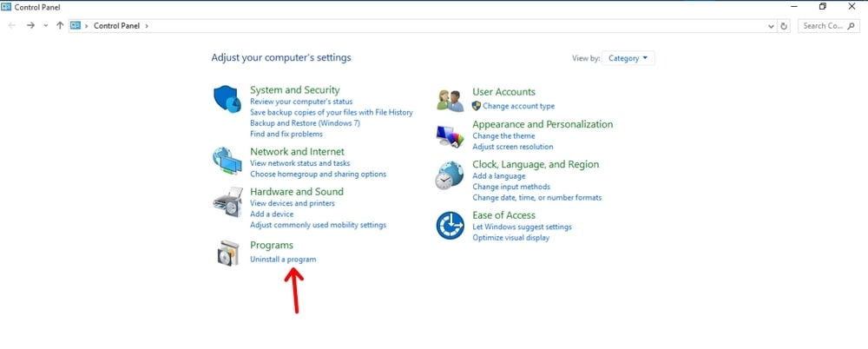This screenshot has height=349, width=868.
Task: Click Change account type link
Action: (x=519, y=106)
